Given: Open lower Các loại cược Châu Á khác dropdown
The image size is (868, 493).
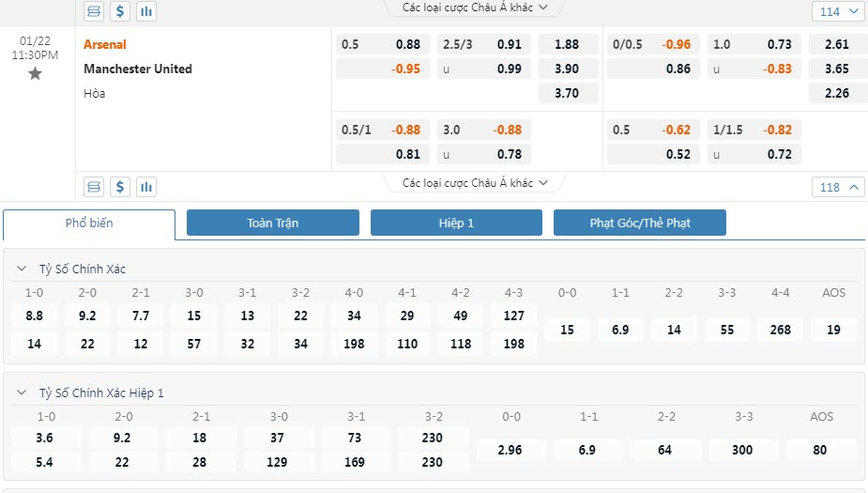Looking at the screenshot, I should (475, 183).
